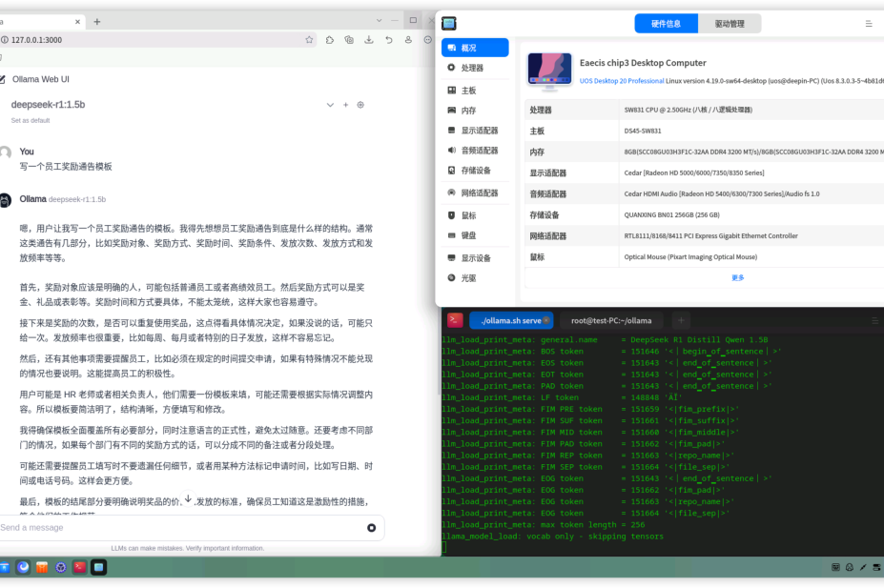
Task: Add another model with the plus icon
Action: click(345, 105)
